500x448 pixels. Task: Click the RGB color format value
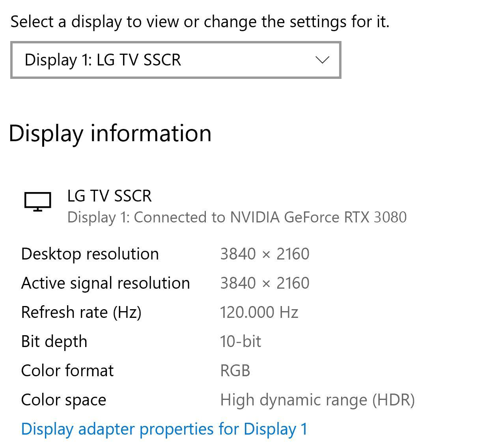pos(235,371)
